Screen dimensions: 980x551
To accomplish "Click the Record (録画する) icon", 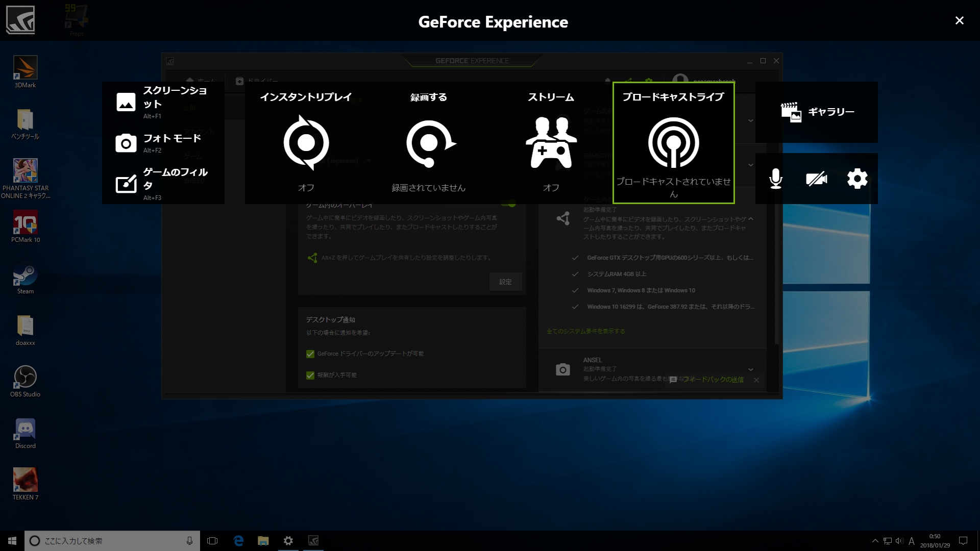I will pyautogui.click(x=429, y=143).
